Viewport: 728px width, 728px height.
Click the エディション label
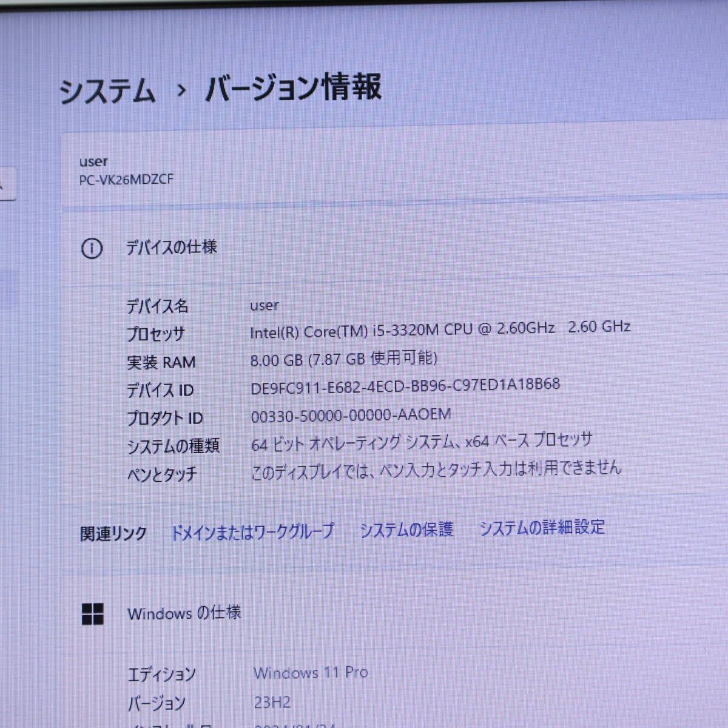(x=162, y=675)
